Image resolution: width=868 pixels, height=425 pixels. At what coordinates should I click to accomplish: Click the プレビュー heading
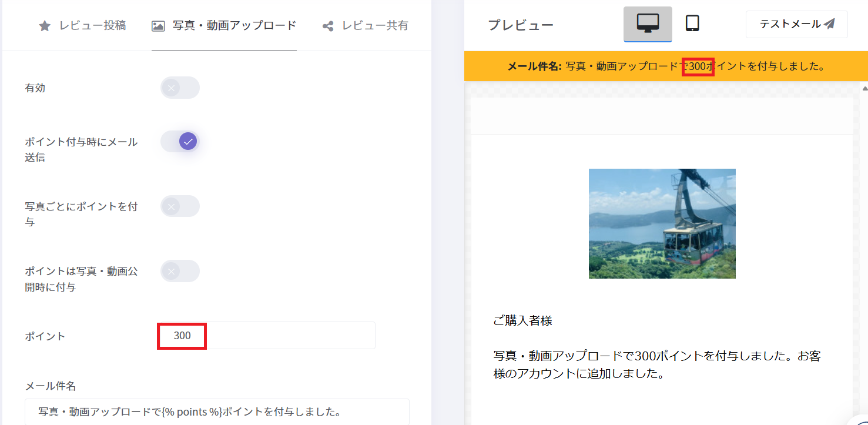click(x=521, y=25)
